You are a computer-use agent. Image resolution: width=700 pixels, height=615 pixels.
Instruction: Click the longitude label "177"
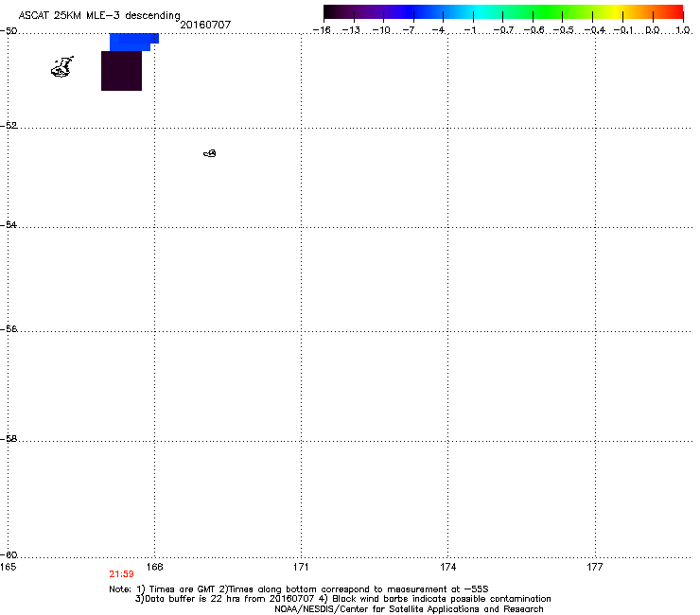click(595, 567)
